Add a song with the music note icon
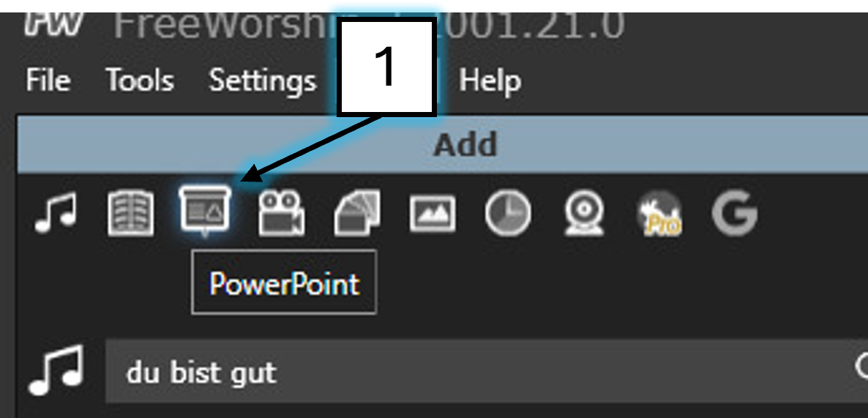 (x=56, y=213)
